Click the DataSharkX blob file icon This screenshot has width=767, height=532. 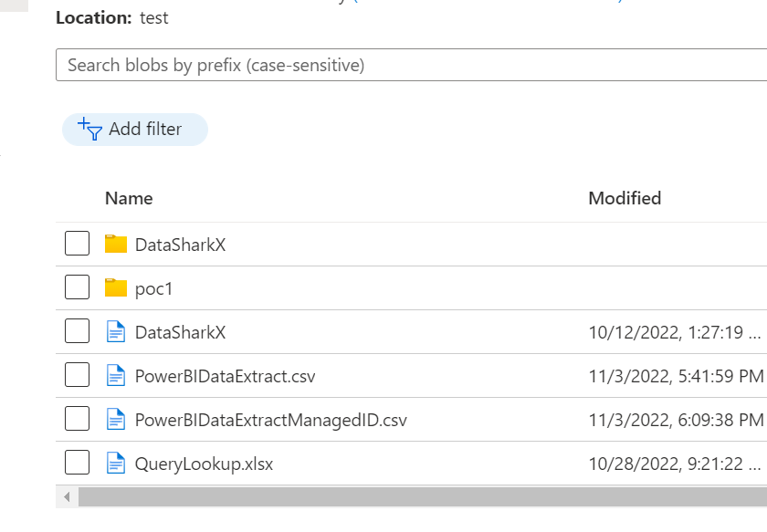tap(116, 331)
